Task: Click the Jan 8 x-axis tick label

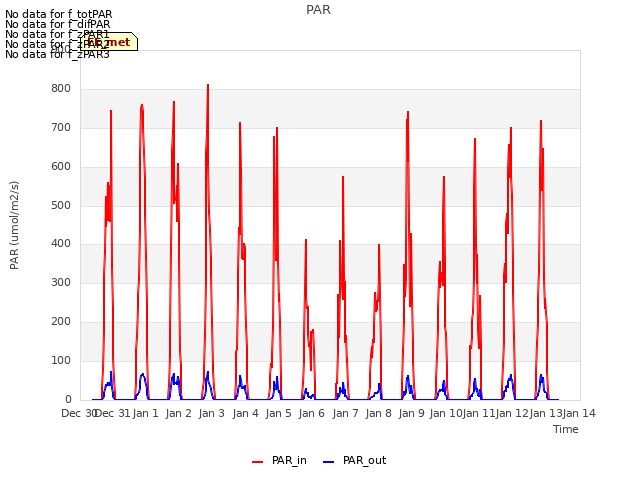Action: tap(379, 413)
